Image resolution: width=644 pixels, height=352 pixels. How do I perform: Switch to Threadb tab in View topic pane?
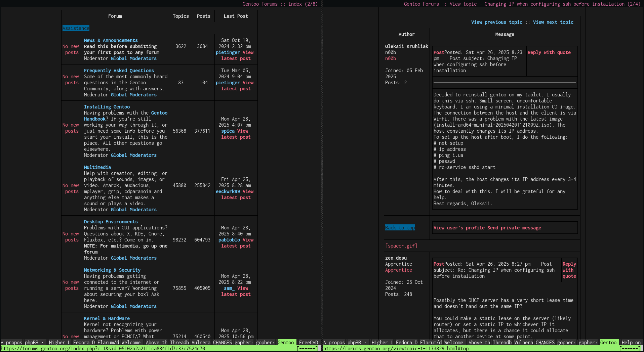click(x=502, y=343)
